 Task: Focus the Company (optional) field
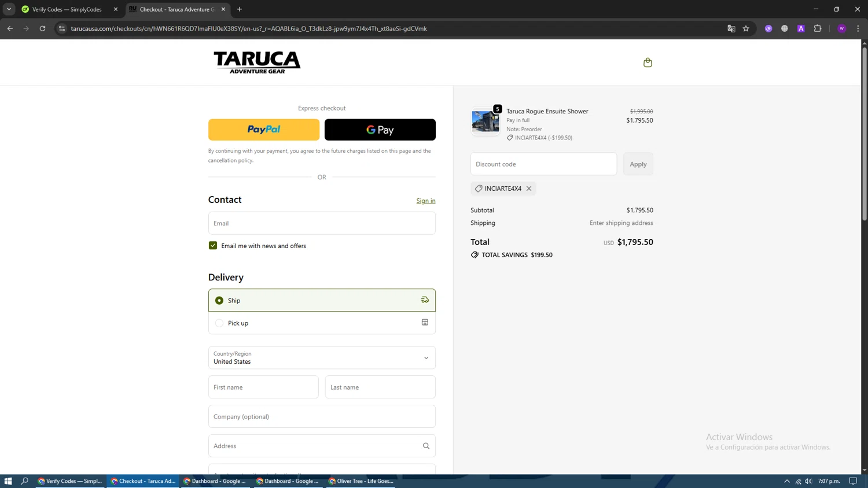click(x=322, y=416)
